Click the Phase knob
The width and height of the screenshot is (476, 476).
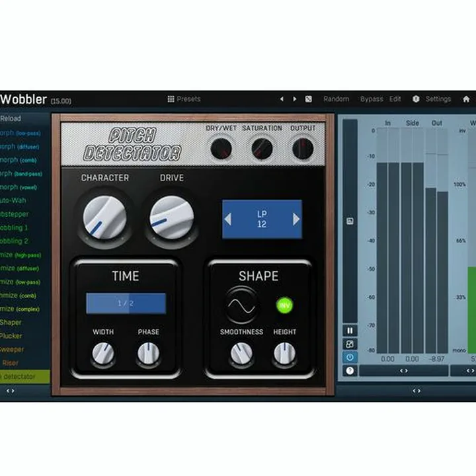149,354
